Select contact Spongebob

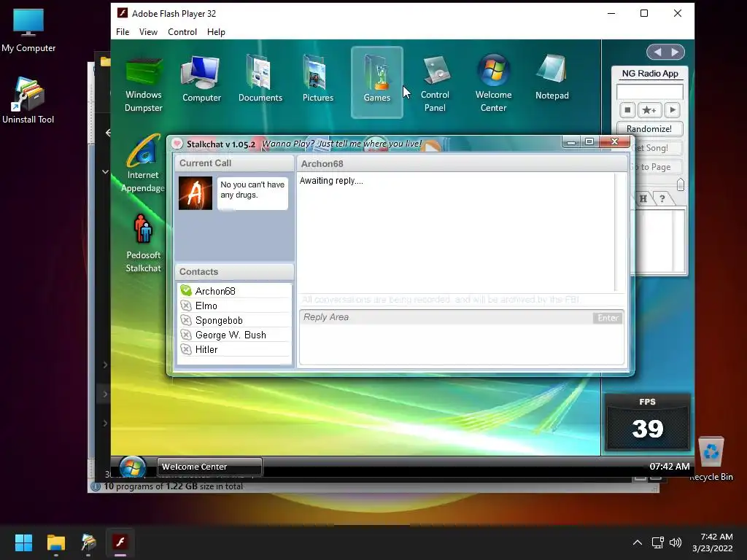pyautogui.click(x=234, y=321)
